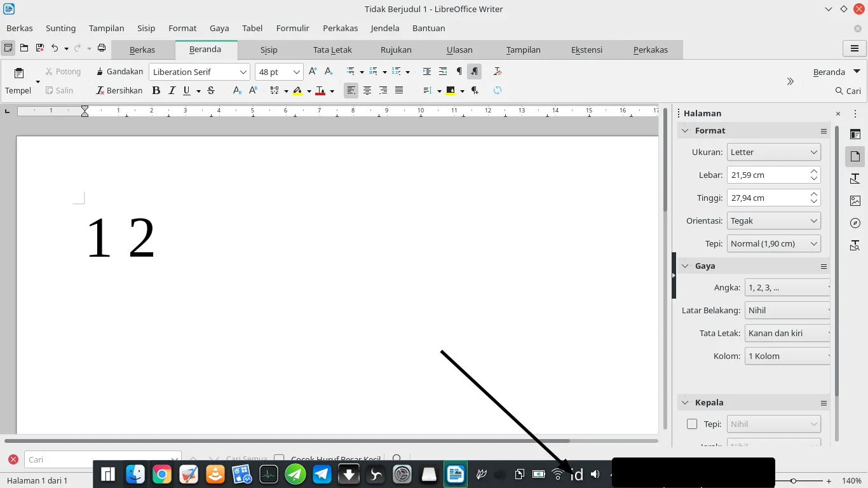Toggle Cocok Huruf Besar Kecil checkbox

pyautogui.click(x=279, y=459)
